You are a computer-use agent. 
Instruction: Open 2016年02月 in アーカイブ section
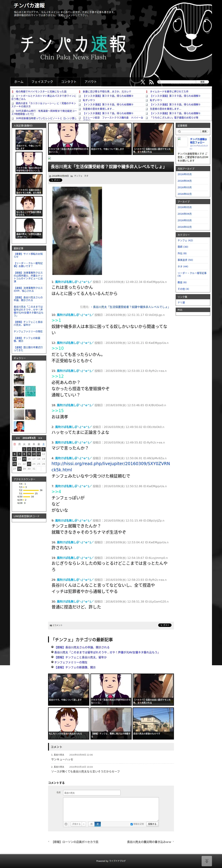[x=184, y=227]
